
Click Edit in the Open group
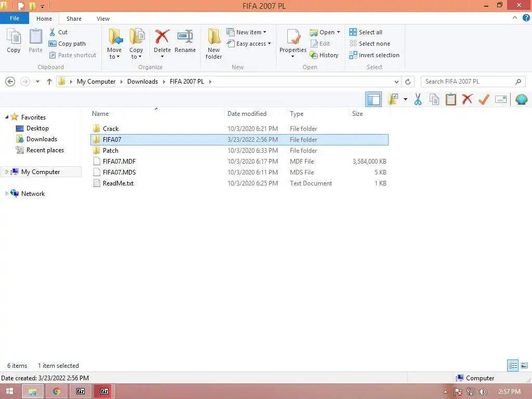click(x=320, y=44)
